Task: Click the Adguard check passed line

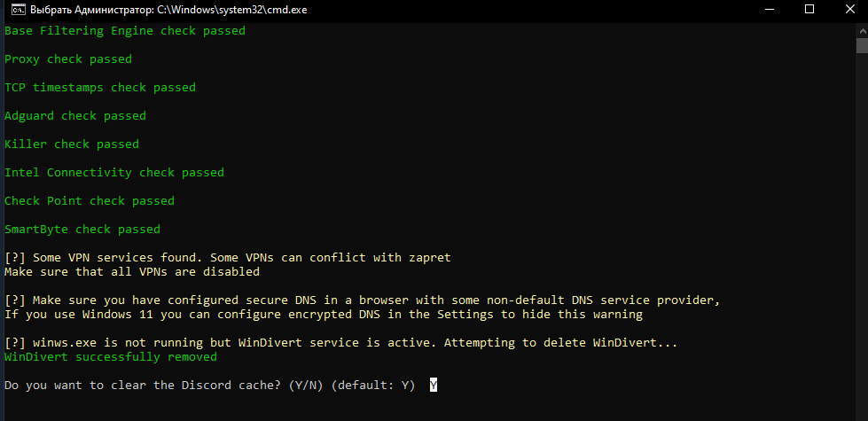Action: [75, 115]
